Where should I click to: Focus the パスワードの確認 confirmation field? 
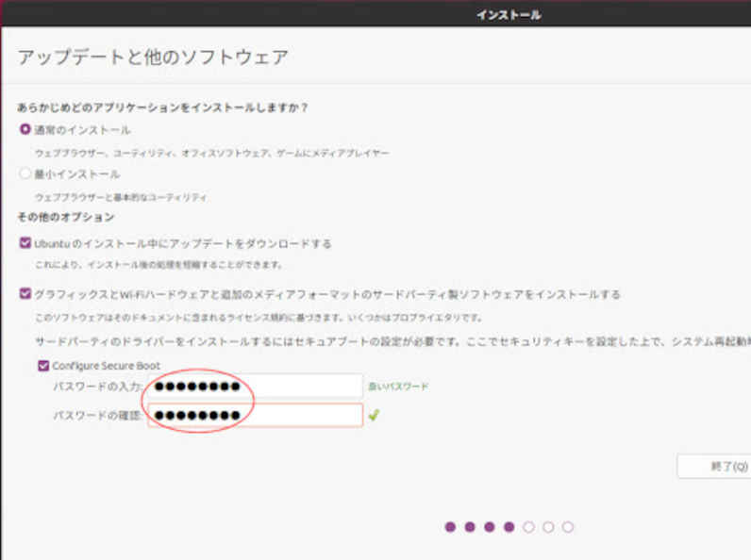255,415
